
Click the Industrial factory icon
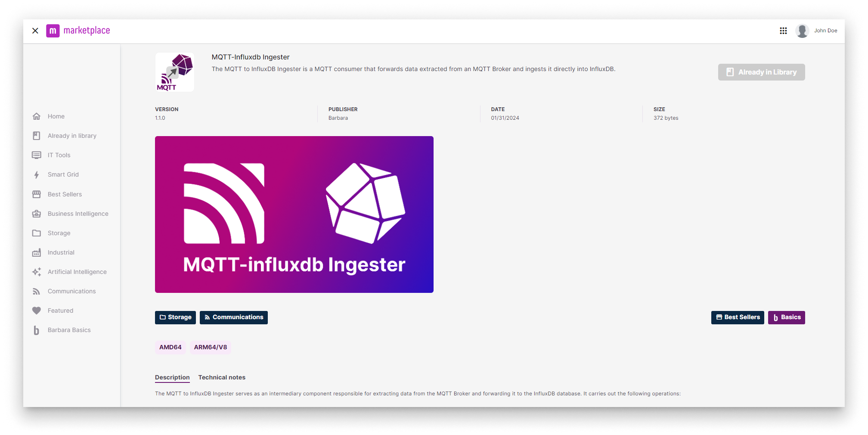tap(37, 252)
